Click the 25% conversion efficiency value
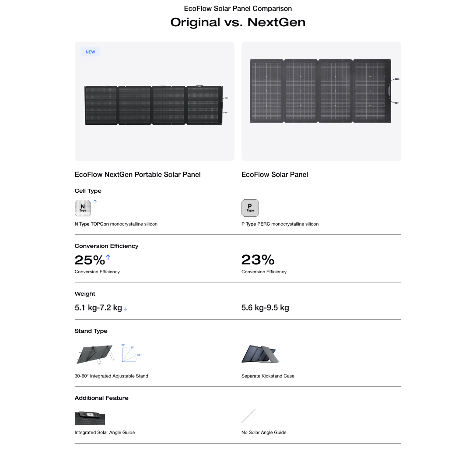 coord(90,260)
